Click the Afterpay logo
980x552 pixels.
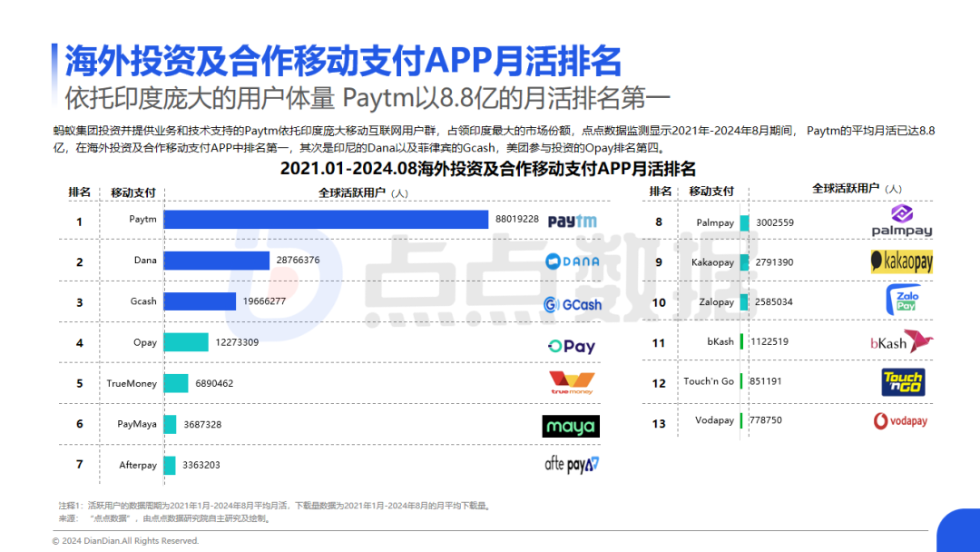pos(572,464)
